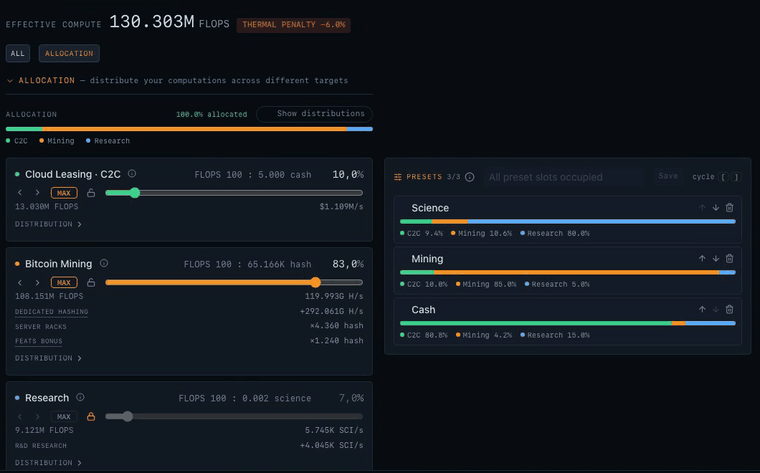Increase Bitcoin Mining allocation with right arrow
760x473 pixels.
click(37, 282)
